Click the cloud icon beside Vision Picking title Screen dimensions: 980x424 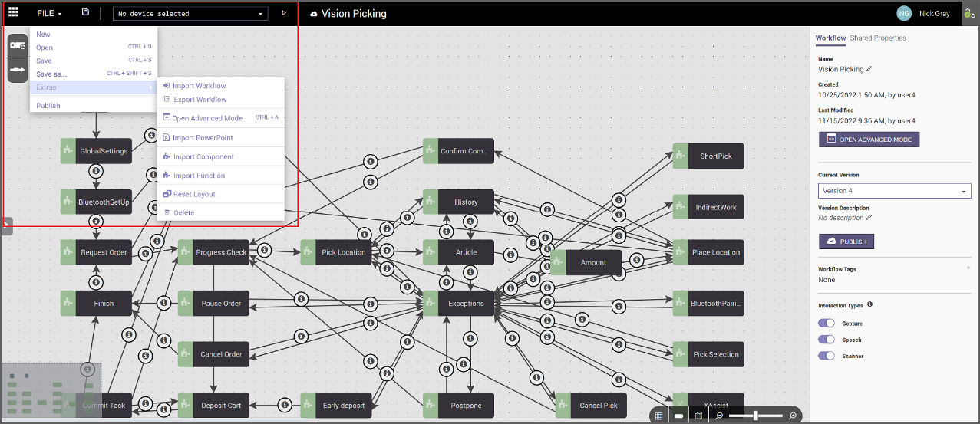(x=313, y=14)
